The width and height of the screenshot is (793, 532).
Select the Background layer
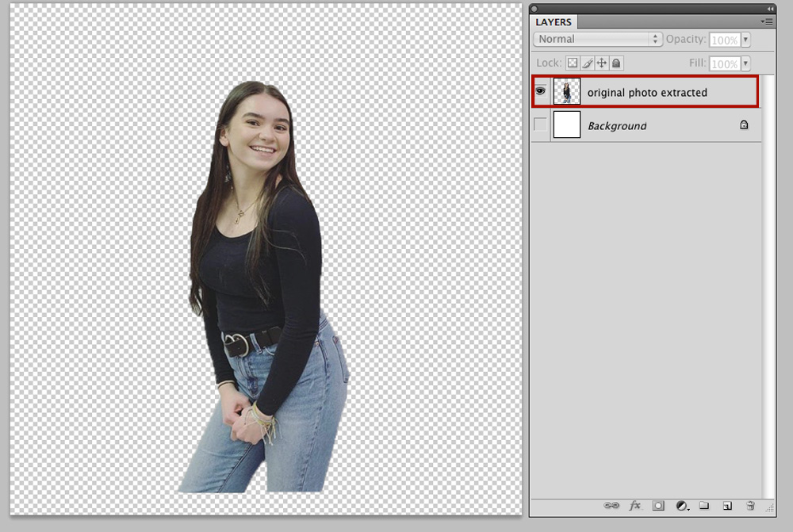pyautogui.click(x=646, y=125)
